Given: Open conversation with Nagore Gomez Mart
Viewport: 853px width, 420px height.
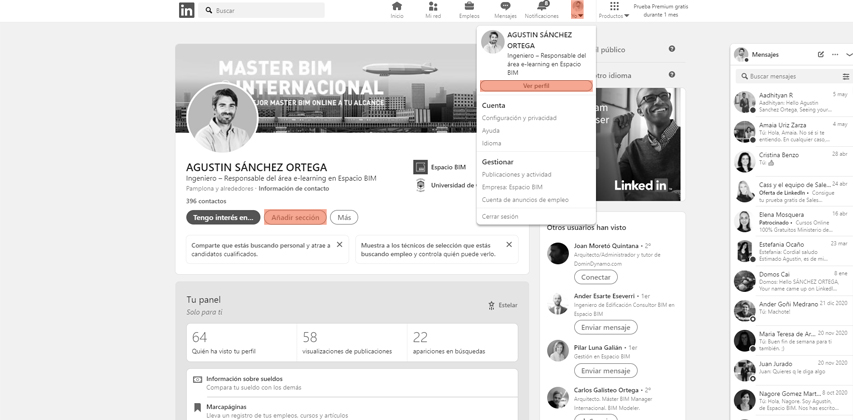Looking at the screenshot, I should point(792,400).
